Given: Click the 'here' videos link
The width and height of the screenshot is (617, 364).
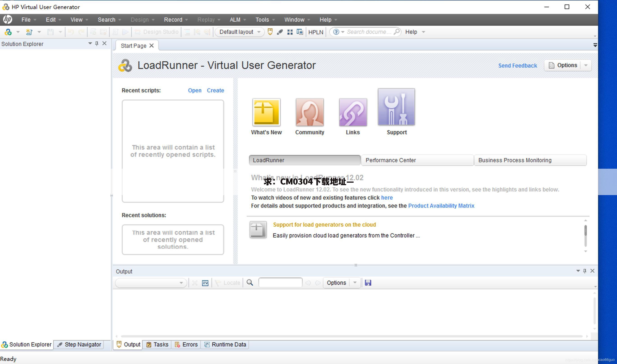Looking at the screenshot, I should coord(387,198).
